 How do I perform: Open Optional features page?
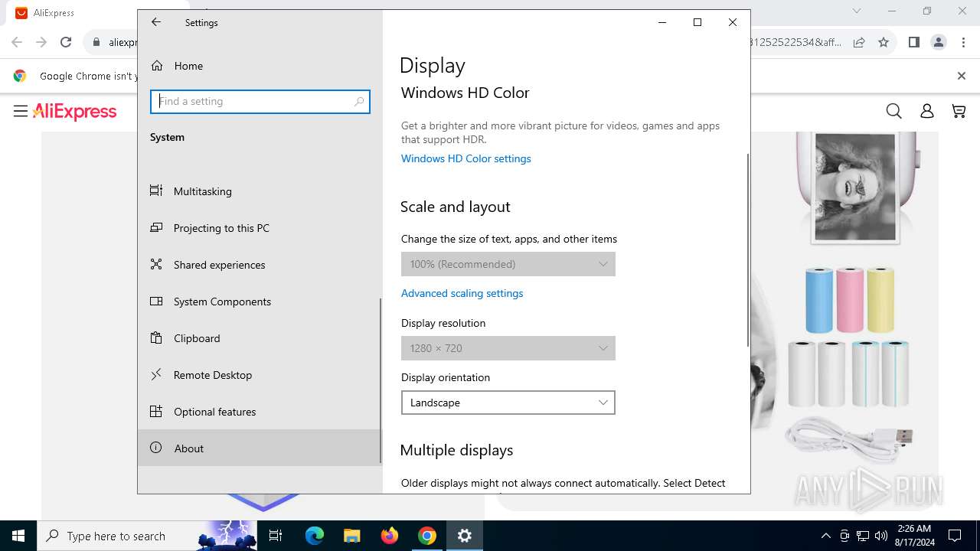click(x=259, y=412)
